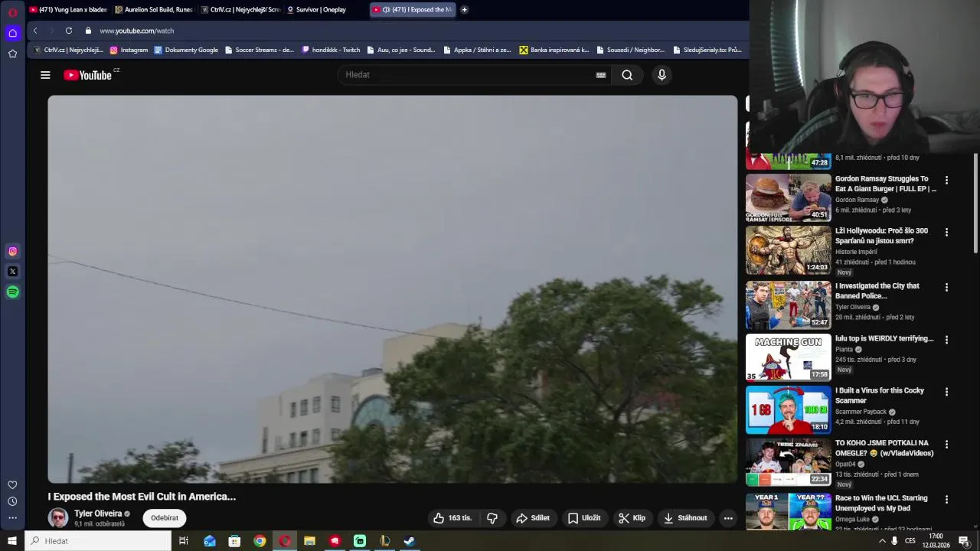Open I Built a Virus video thumbnail

coord(788,409)
